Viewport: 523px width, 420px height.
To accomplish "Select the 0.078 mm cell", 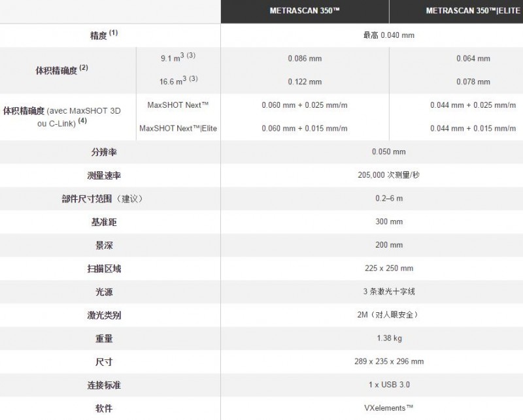I will tap(473, 82).
